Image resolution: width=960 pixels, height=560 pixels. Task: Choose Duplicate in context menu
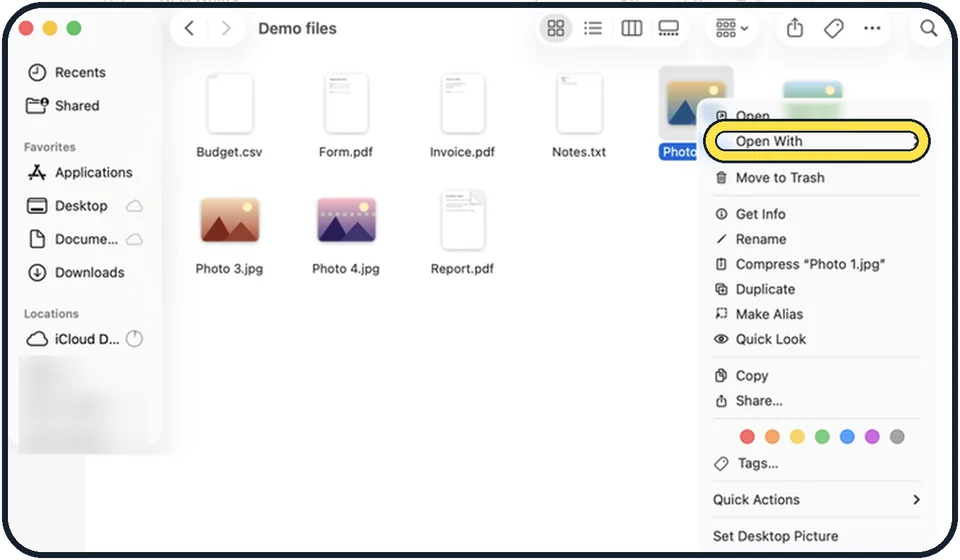(817, 289)
